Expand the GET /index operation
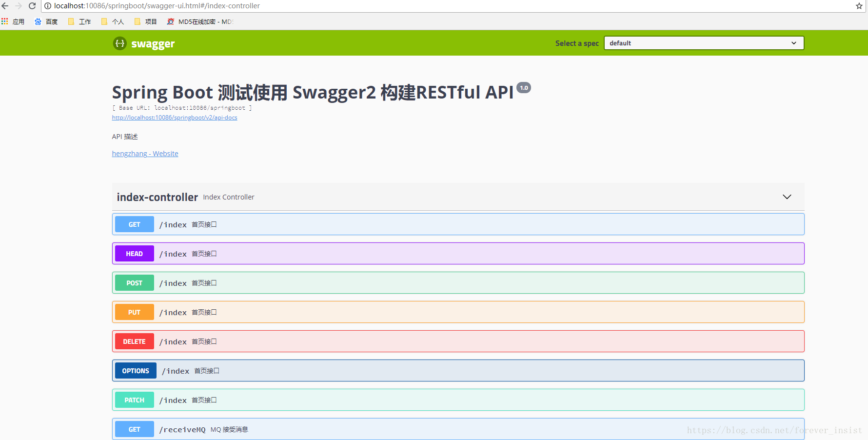This screenshot has height=440, width=868. coord(458,224)
